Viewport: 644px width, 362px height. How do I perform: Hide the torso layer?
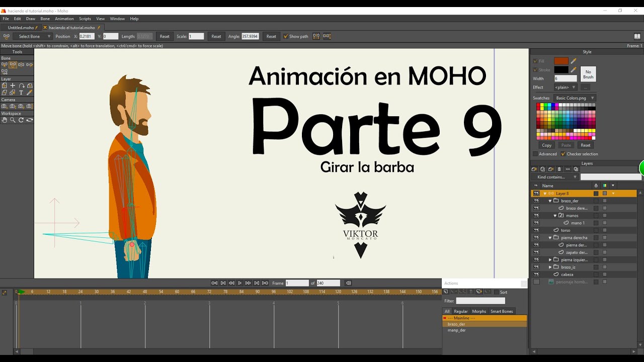click(536, 230)
